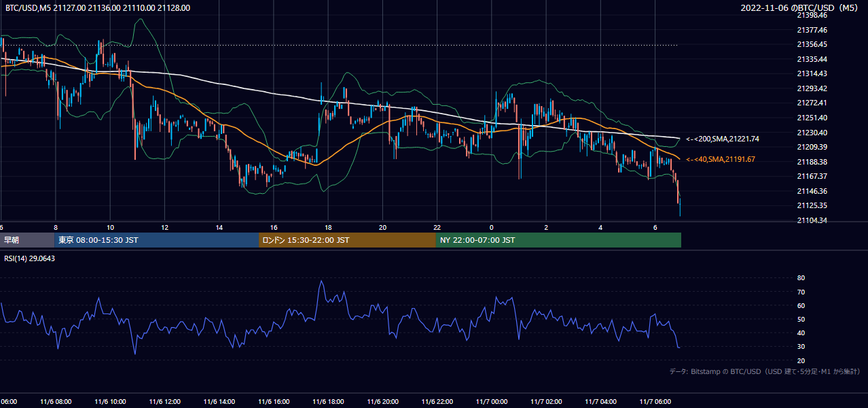The height and width of the screenshot is (408, 868).
Task: Click price axis label 21314.43
Action: (813, 73)
